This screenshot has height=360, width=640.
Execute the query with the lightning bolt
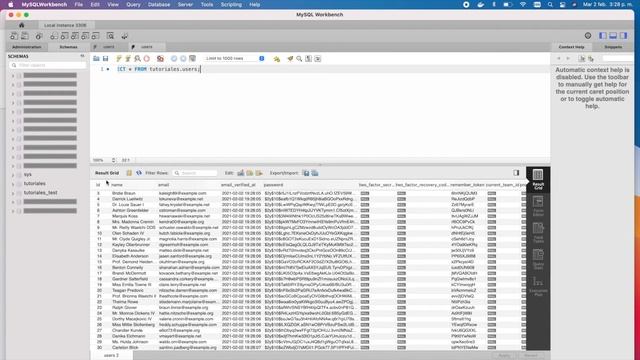coord(119,59)
